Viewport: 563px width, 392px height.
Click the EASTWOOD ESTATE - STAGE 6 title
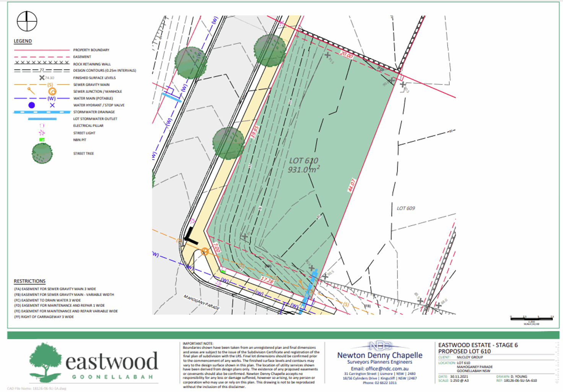[x=478, y=345]
